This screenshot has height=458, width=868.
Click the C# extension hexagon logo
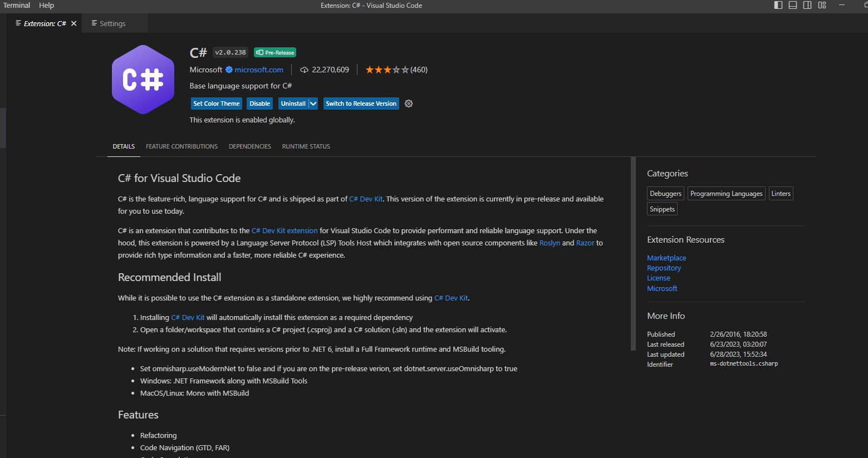(143, 80)
